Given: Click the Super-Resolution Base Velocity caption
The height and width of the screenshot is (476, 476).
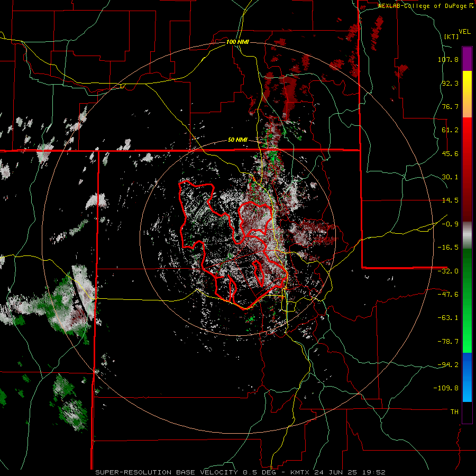Looking at the screenshot, I should click(x=241, y=472).
